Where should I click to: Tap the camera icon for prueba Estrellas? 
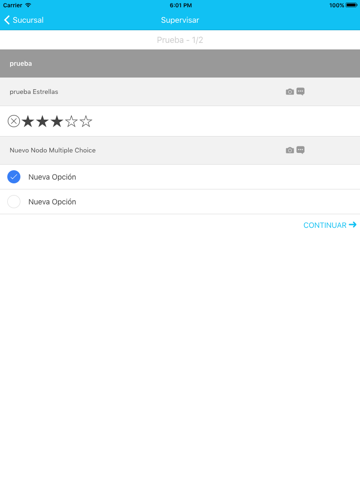290,92
